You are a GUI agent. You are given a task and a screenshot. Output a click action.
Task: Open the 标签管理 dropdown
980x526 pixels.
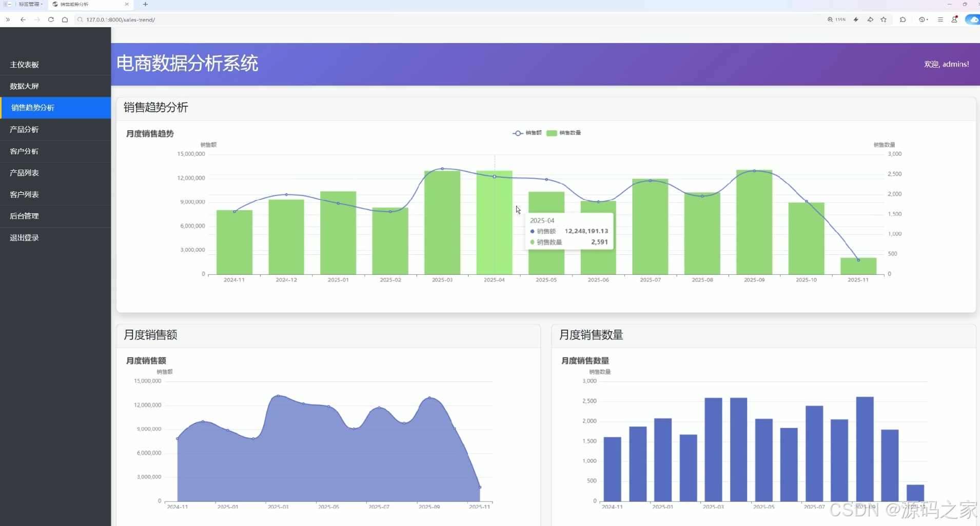tap(31, 4)
